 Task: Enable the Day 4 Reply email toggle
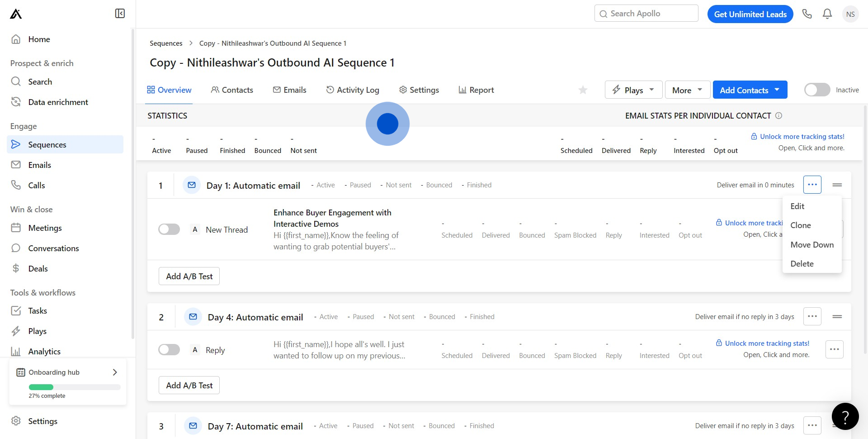pos(169,350)
